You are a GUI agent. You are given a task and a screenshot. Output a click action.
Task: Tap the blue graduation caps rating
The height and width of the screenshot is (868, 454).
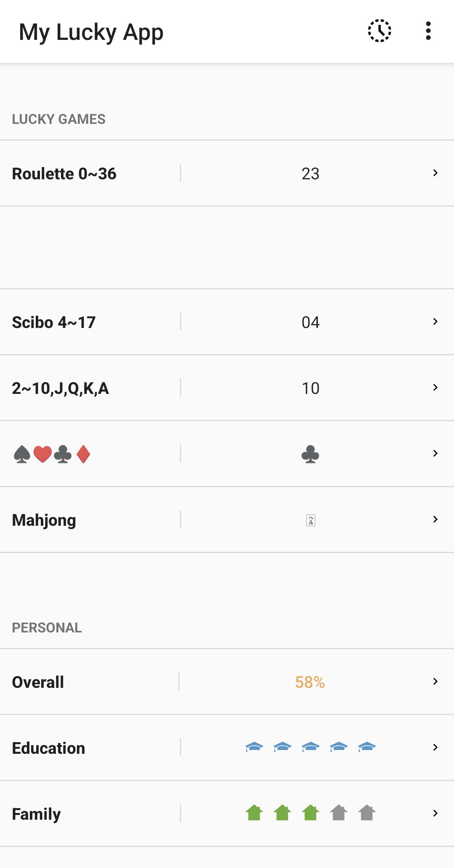pyautogui.click(x=310, y=747)
